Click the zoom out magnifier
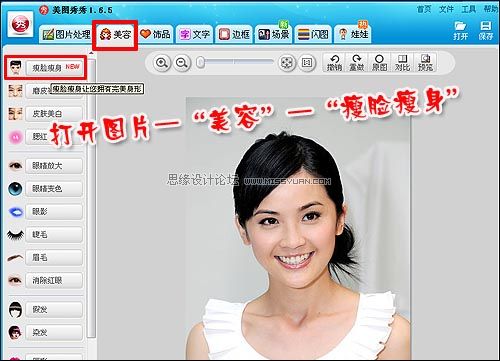 182,63
